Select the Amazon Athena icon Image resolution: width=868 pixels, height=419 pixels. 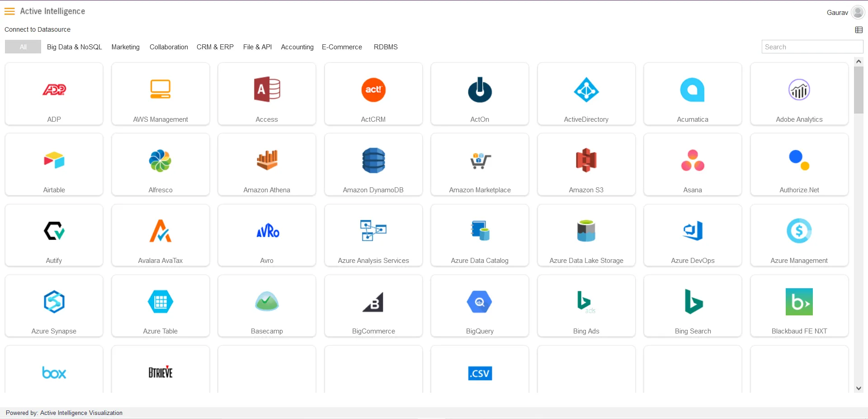click(267, 160)
